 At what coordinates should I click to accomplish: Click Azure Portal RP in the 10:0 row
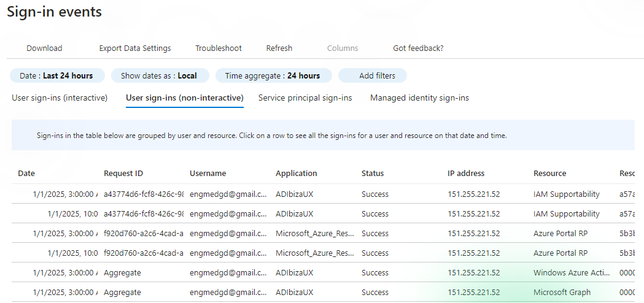pyautogui.click(x=561, y=253)
